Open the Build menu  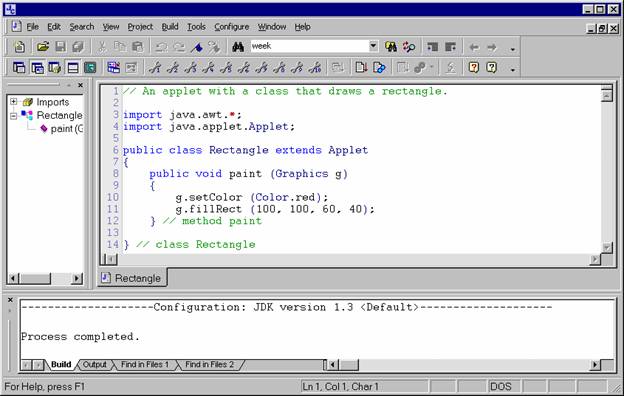[x=170, y=27]
